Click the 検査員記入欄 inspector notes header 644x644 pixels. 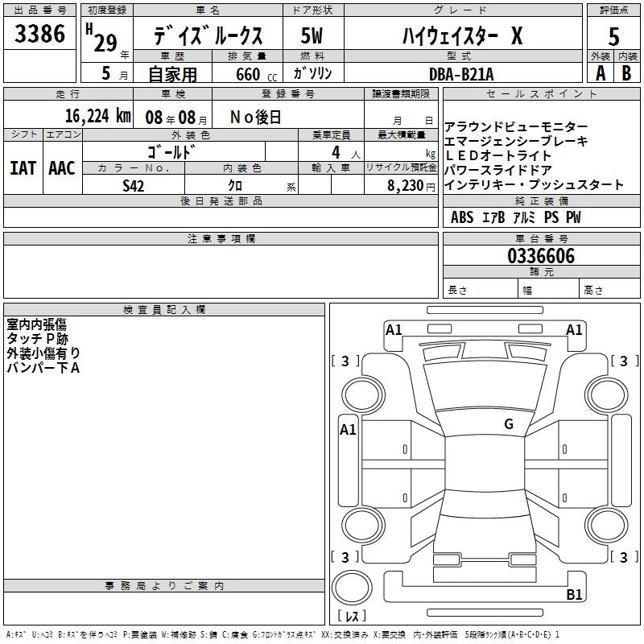pos(164,310)
